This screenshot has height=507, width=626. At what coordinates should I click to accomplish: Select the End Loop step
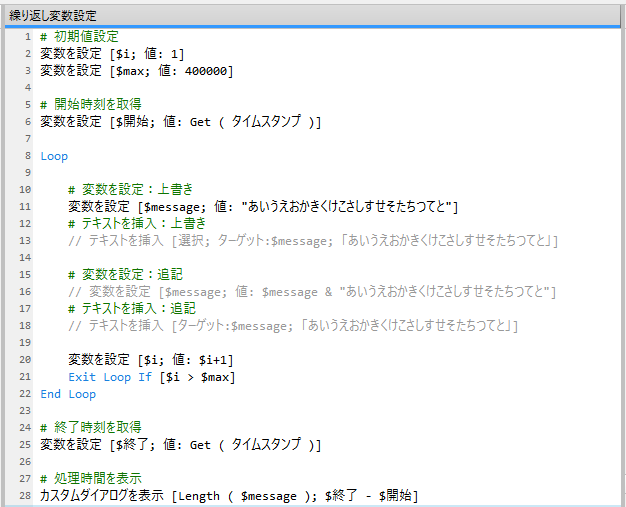click(x=68, y=394)
